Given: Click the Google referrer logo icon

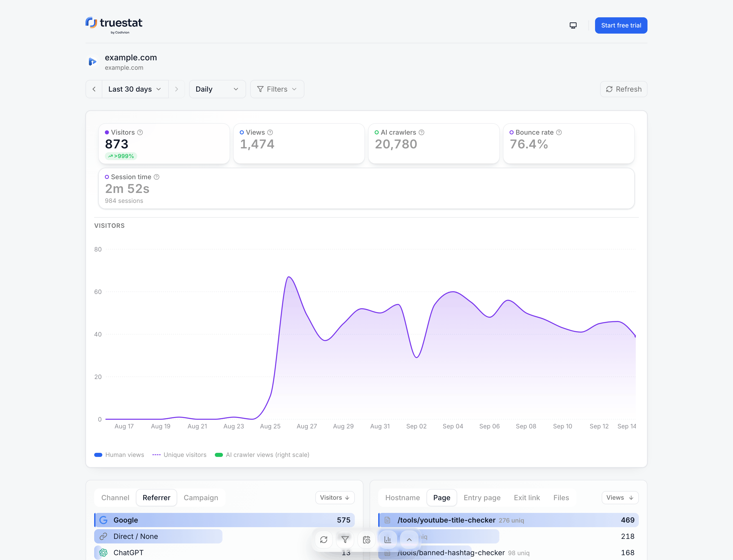Looking at the screenshot, I should 103,520.
